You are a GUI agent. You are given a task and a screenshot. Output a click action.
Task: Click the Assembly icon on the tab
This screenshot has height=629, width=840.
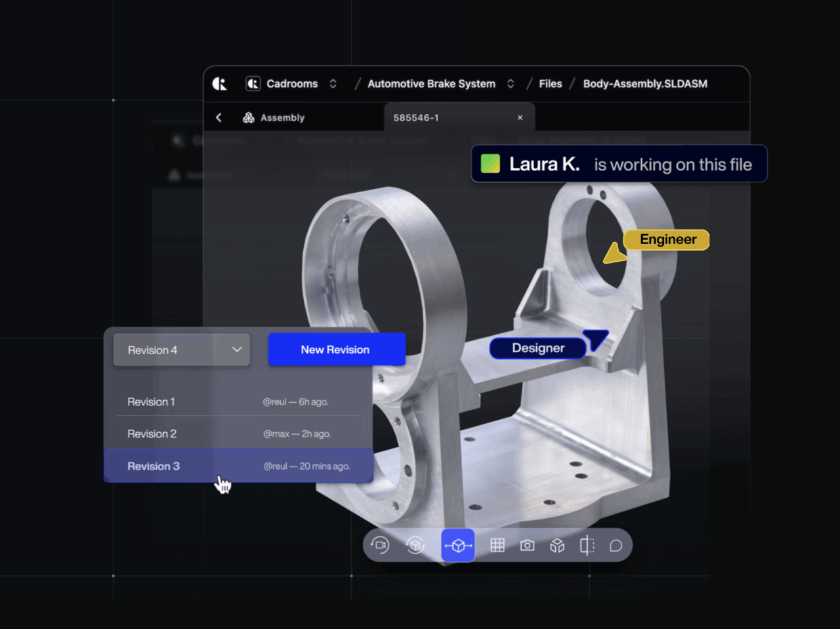pyautogui.click(x=249, y=117)
